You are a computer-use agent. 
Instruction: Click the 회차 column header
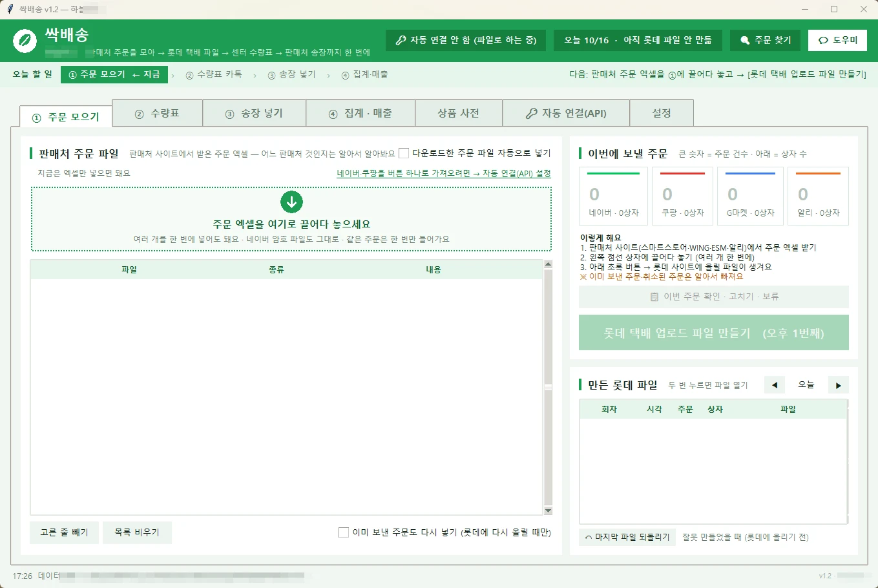[609, 409]
